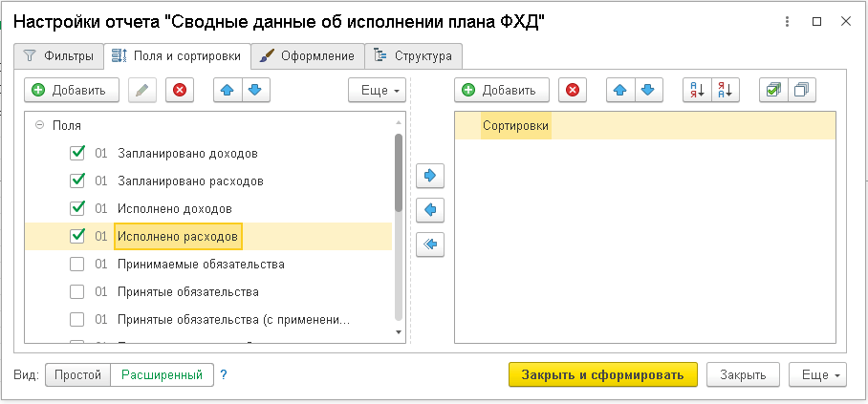Click the red delete icon in fields toolbar
Screen dimensions: 868x404
[179, 90]
